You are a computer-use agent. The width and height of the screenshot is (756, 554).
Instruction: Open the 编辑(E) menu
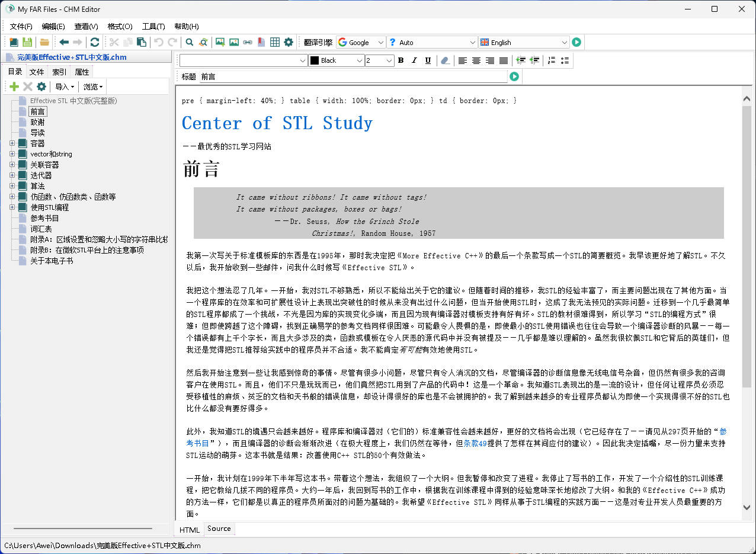pyautogui.click(x=53, y=26)
